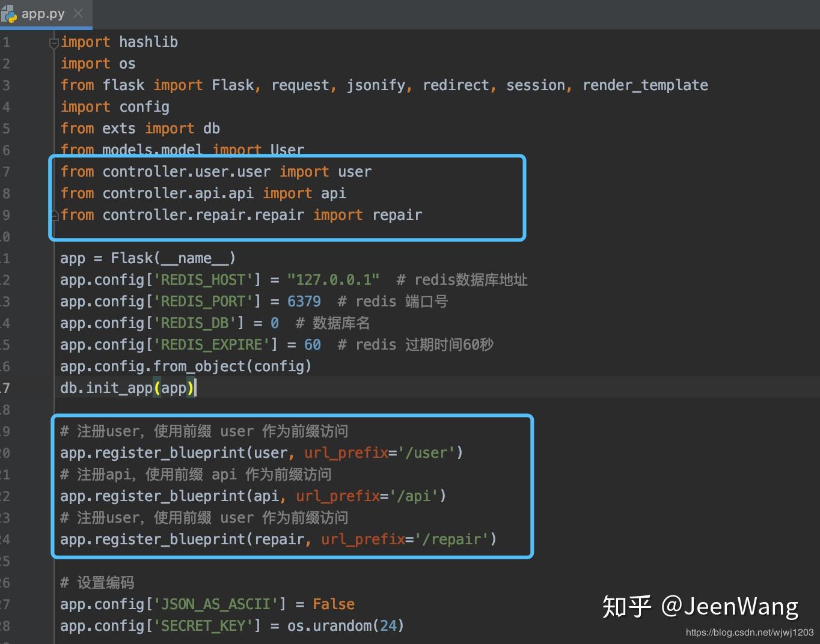This screenshot has width=820, height=644.
Task: Click the db.init_app(app) call
Action: (125, 387)
